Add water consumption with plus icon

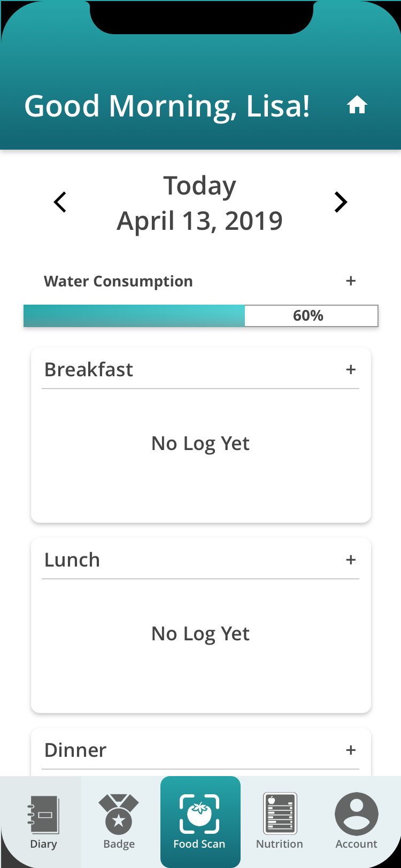(351, 281)
